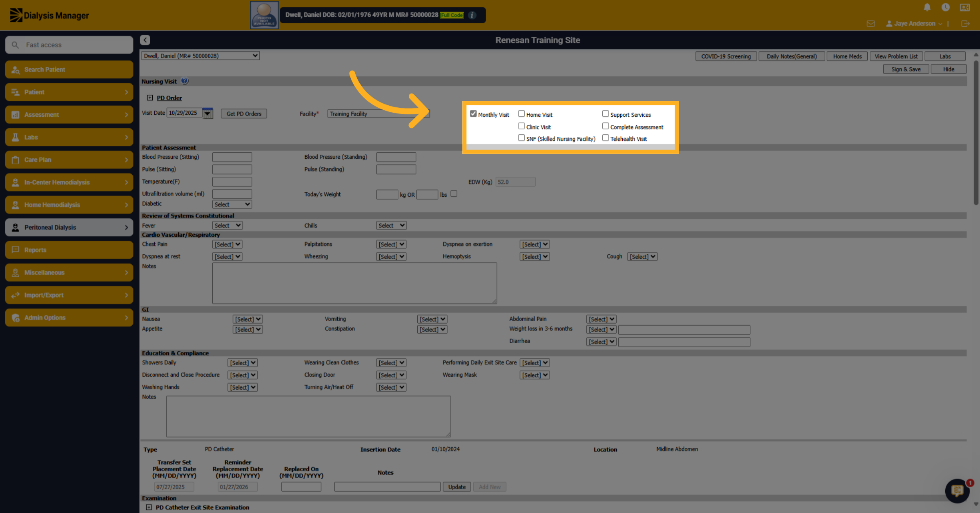Open the Reports sidebar item
The width and height of the screenshot is (980, 513).
(x=69, y=250)
